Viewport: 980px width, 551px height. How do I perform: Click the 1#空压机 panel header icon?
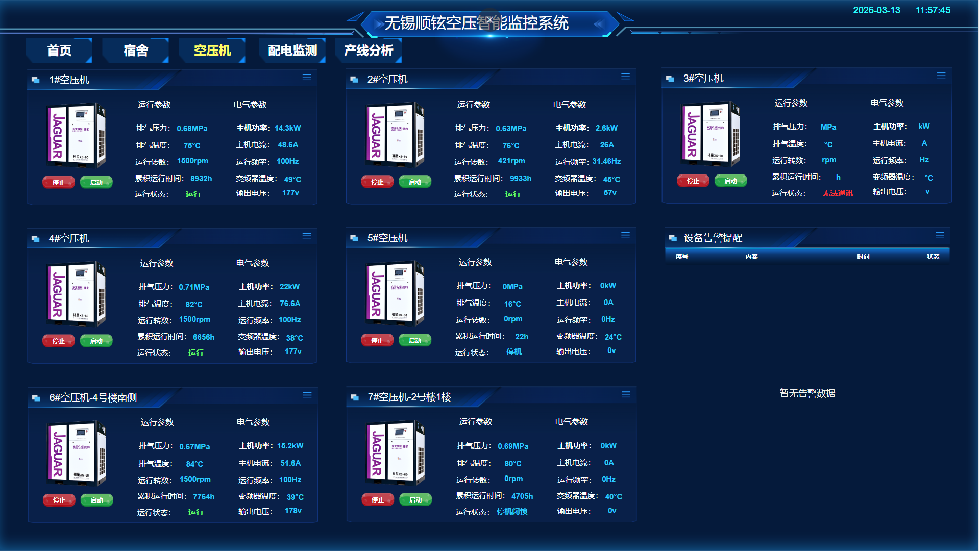coord(35,80)
